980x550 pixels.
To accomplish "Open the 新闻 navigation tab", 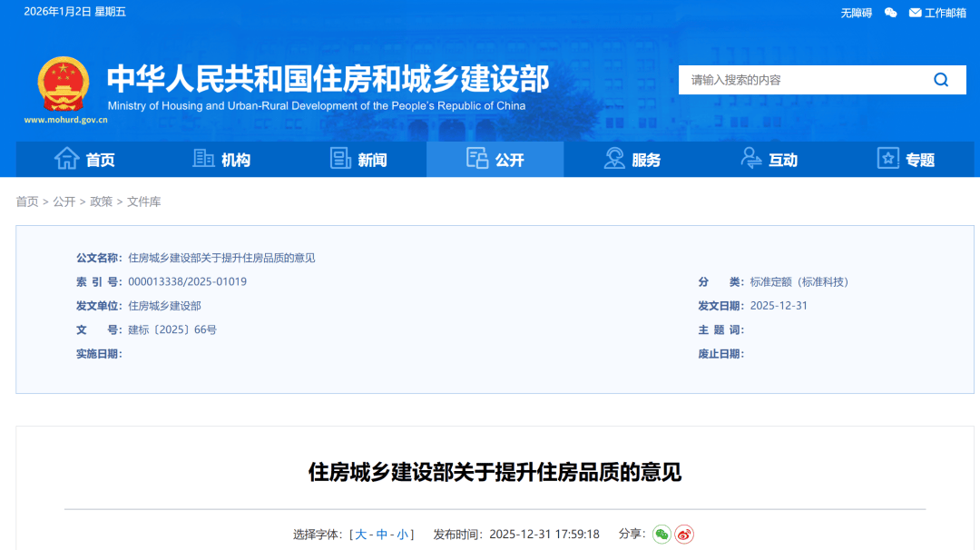I will coord(358,160).
